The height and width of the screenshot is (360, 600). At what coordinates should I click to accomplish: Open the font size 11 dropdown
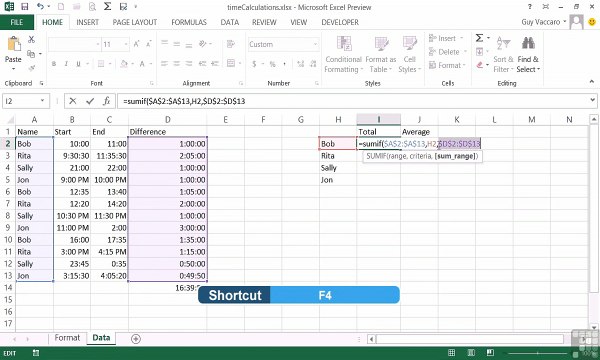tap(126, 44)
